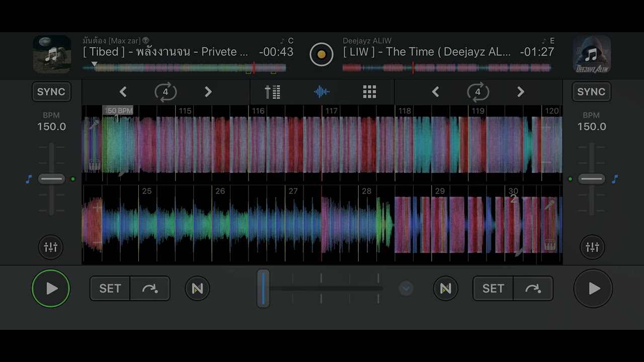Click the right deck jump-to-cue arrow
Viewport: 644px width, 362px height.
(x=533, y=289)
